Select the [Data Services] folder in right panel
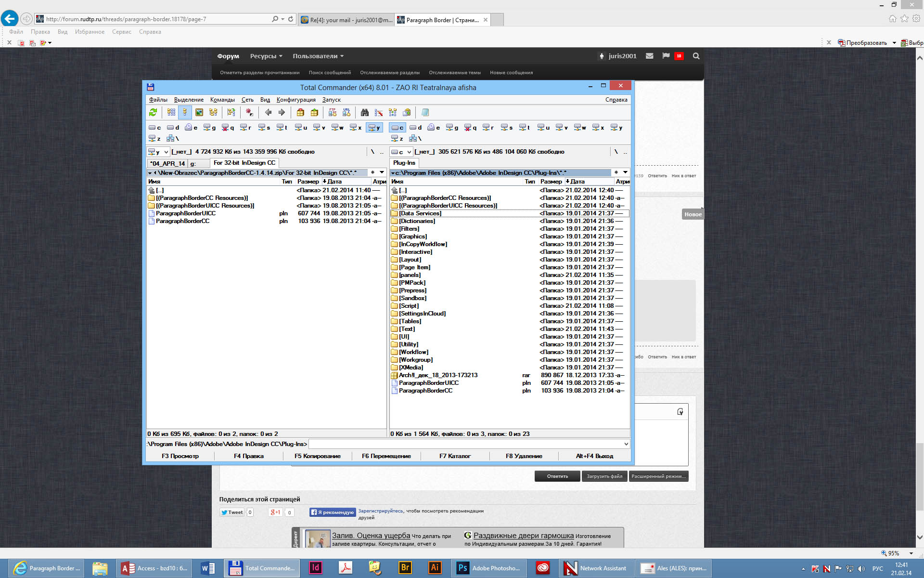This screenshot has width=924, height=578. coord(510,213)
